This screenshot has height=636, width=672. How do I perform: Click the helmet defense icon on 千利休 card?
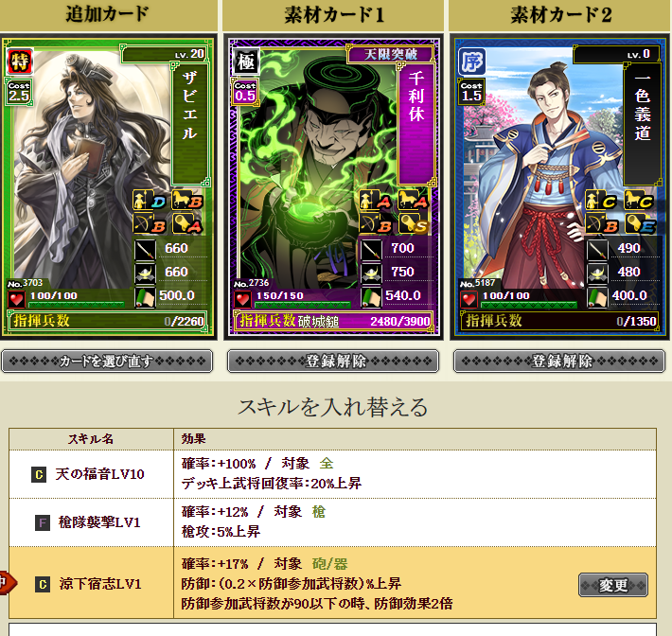[371, 274]
